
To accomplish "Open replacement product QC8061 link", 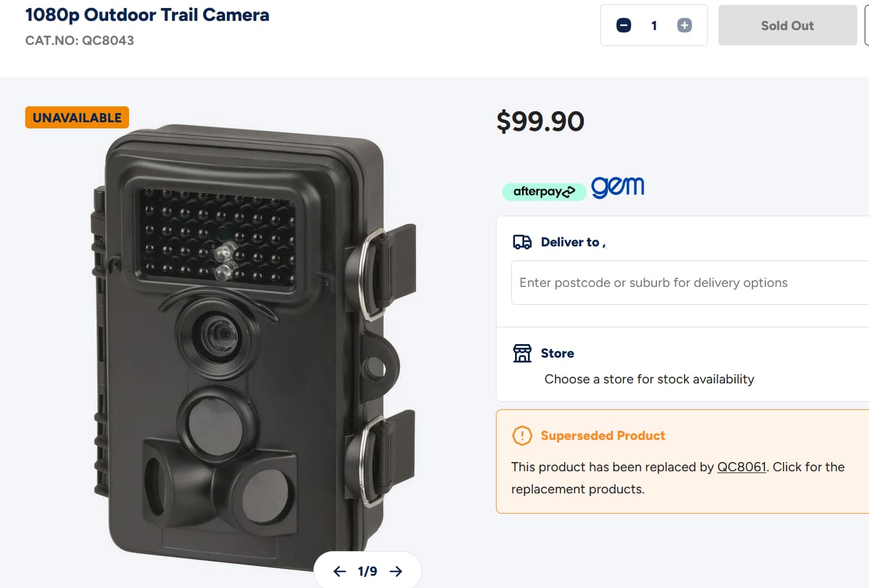I will [x=742, y=467].
